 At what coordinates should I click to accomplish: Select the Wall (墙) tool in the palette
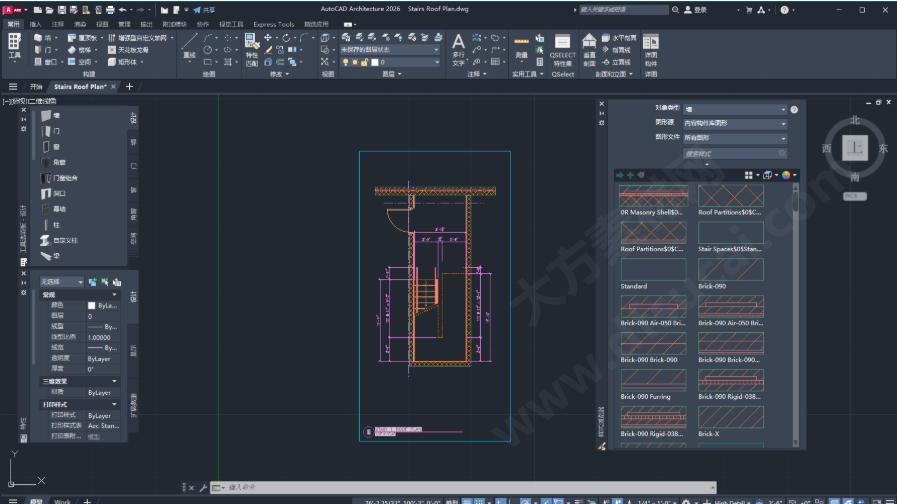point(50,116)
